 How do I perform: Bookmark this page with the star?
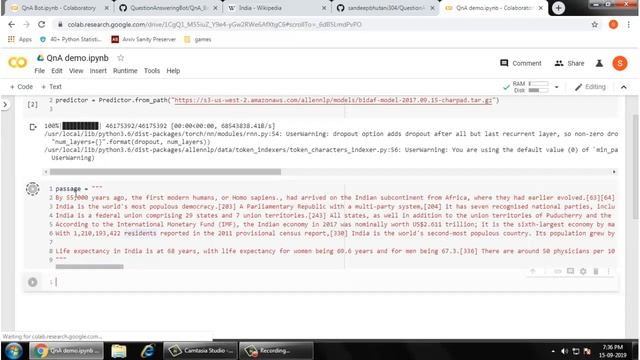(x=595, y=24)
